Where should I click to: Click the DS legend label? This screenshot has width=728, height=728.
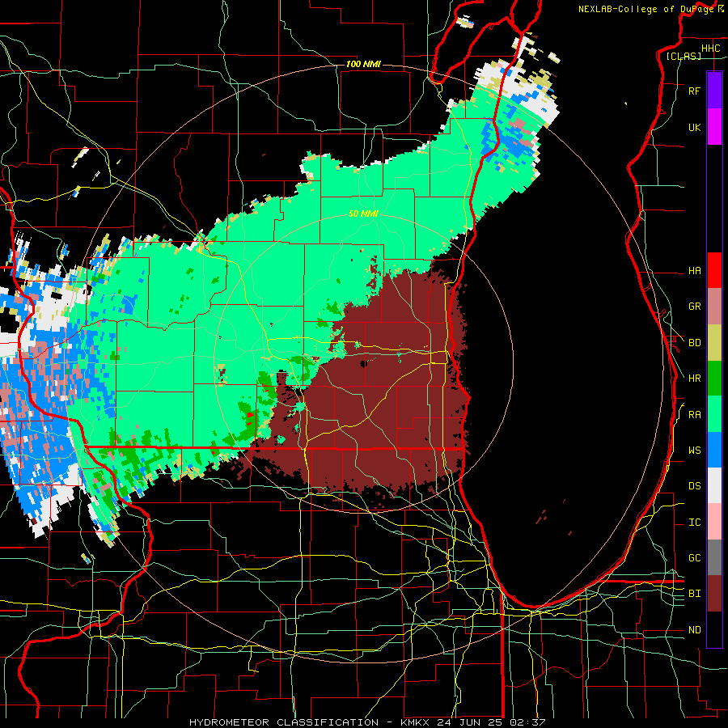click(x=694, y=486)
